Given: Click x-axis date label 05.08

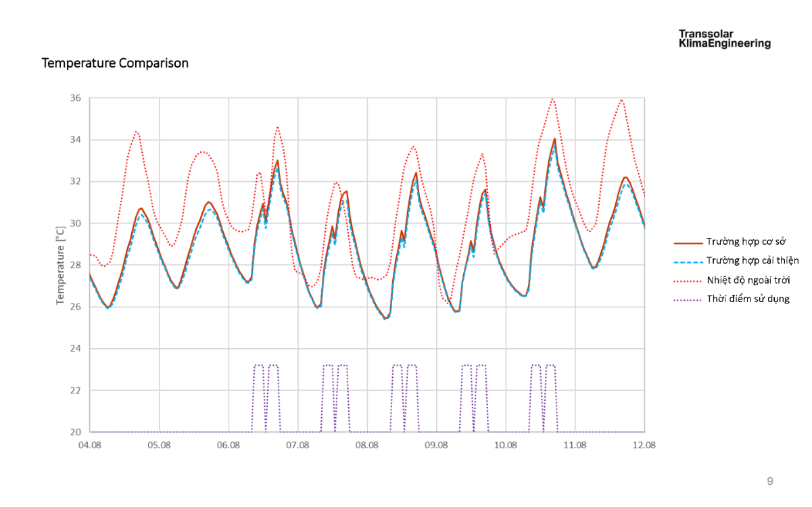Looking at the screenshot, I should pyautogui.click(x=160, y=445).
